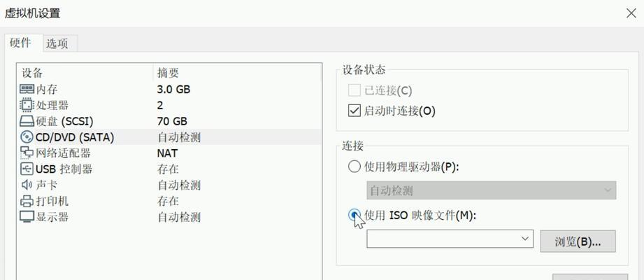This screenshot has height=280, width=644.
Task: Expand the 自动检测 physical drive dropdown
Action: [491, 190]
